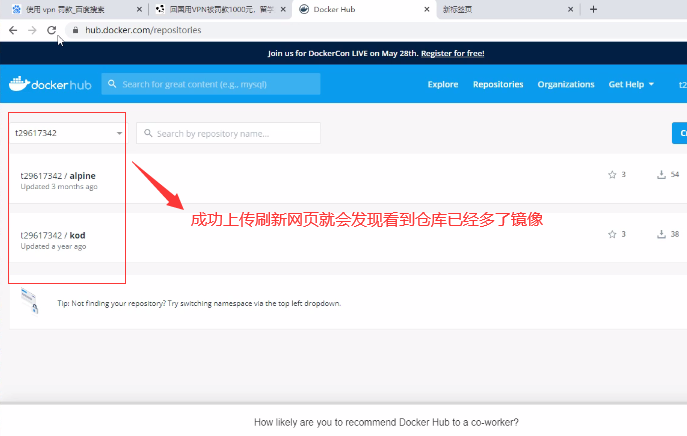Open the t29617342 / kod repository
Screen dimensions: 687x436
pyautogui.click(x=53, y=235)
